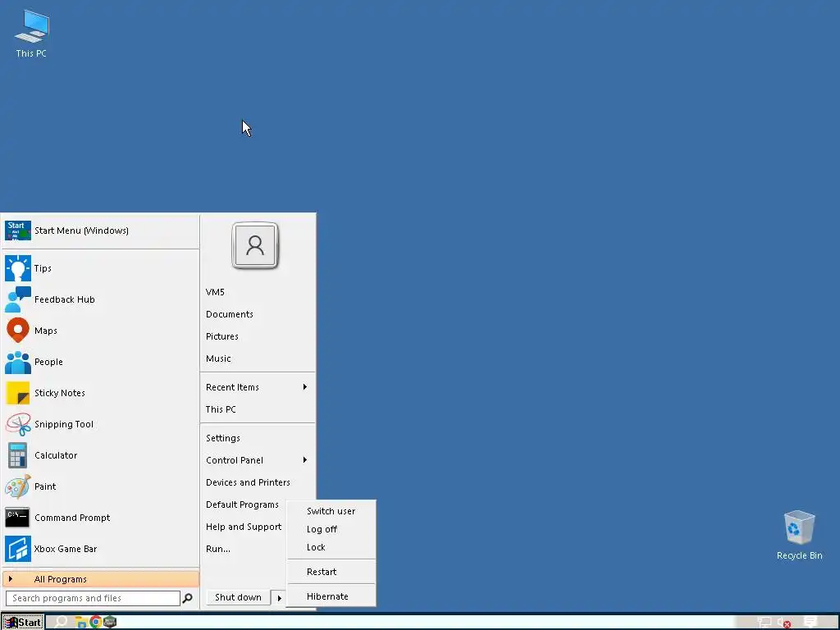Click the Shut down button

click(238, 597)
